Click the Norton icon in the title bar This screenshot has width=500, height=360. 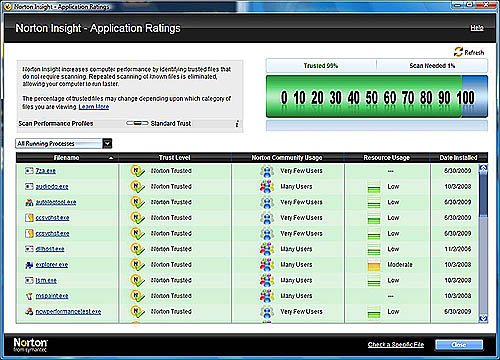7,6
